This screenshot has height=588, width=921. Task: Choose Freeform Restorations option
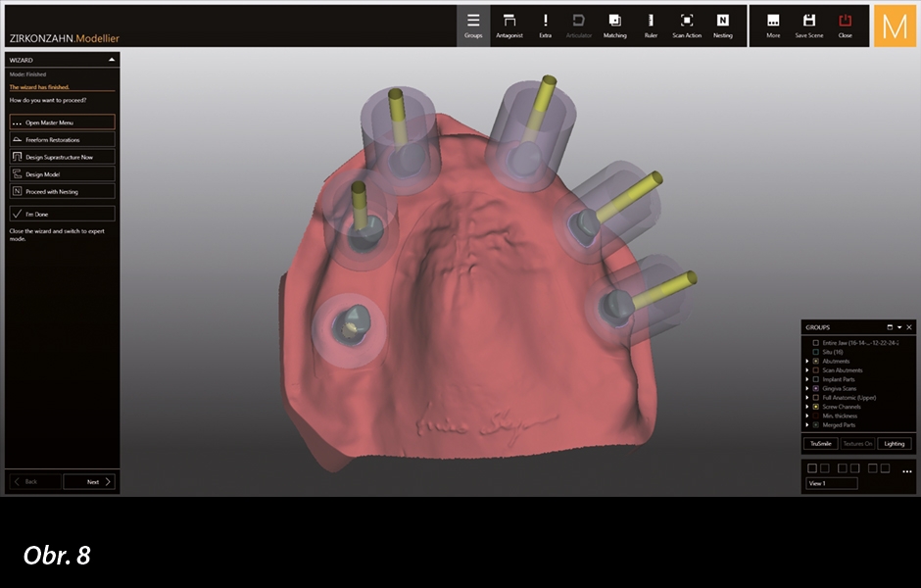pos(63,139)
